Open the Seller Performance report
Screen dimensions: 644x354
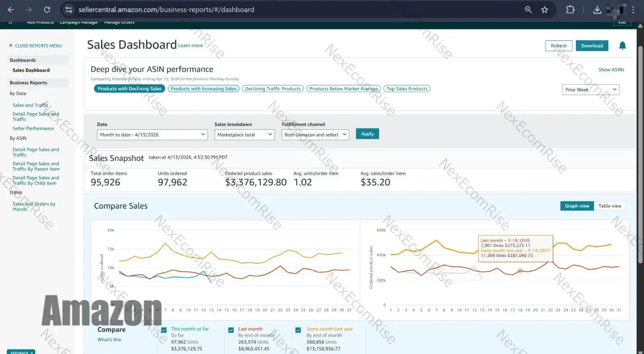point(33,128)
